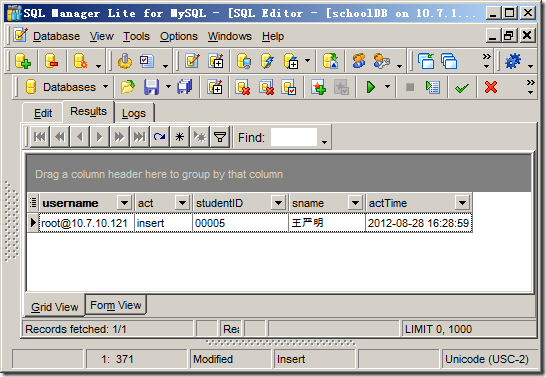Click the open file folder icon
Viewport: 546px width, 377px height.
click(128, 87)
